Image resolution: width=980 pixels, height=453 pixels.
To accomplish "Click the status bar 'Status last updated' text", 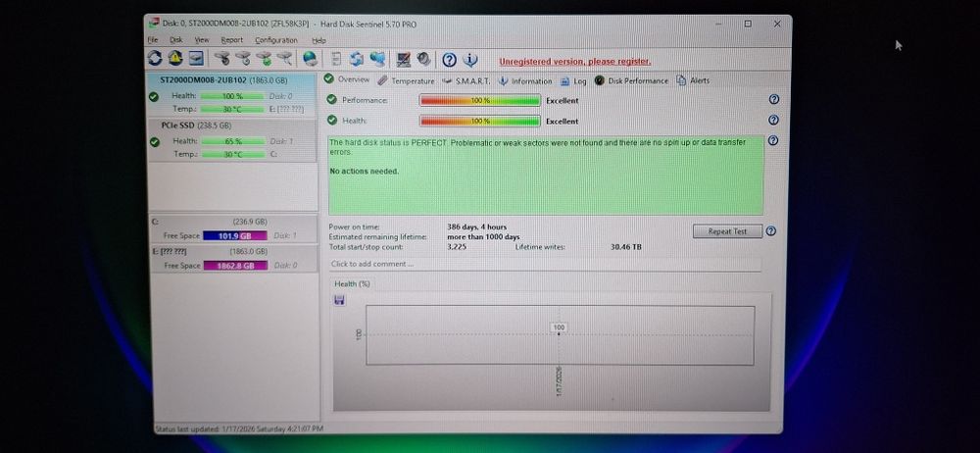I will 239,429.
